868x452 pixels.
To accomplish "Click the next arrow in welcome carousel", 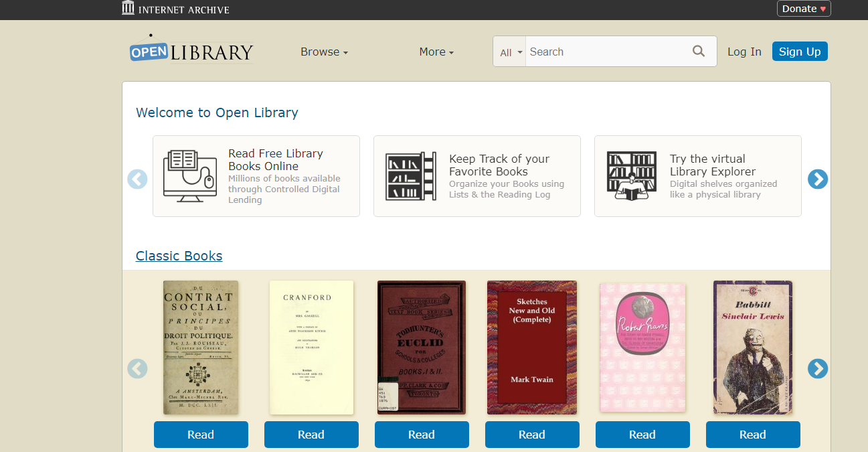I will (818, 179).
